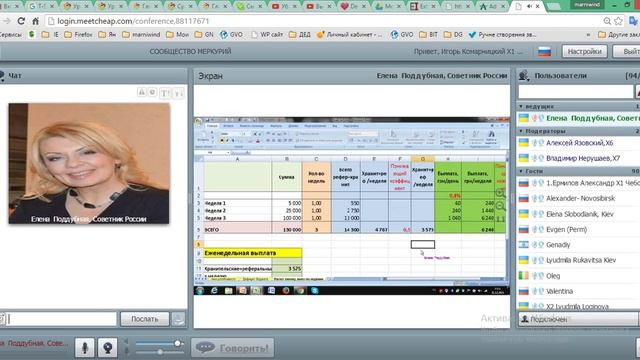Viewport: 640px width, 360px height.
Task: Click the Настройки button
Action: coord(584,51)
